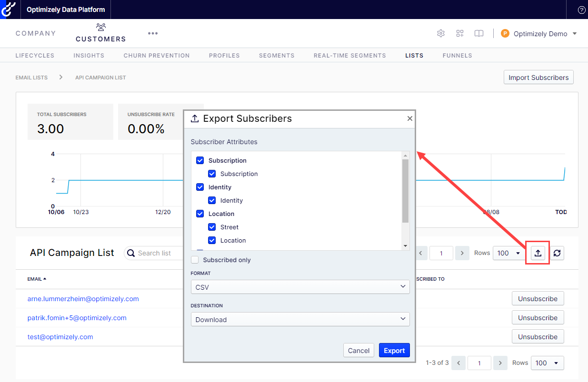Click the attributes list scroll down arrow
Screen dimensions: 588x382
406,246
